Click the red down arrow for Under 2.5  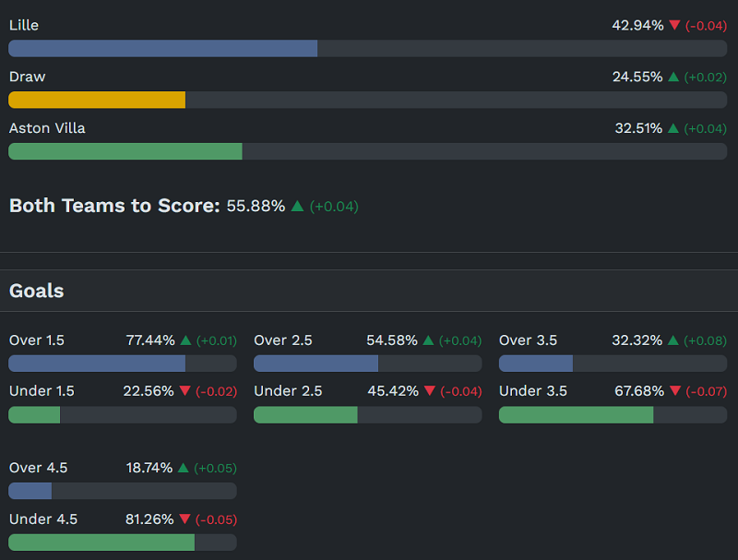[x=429, y=392]
